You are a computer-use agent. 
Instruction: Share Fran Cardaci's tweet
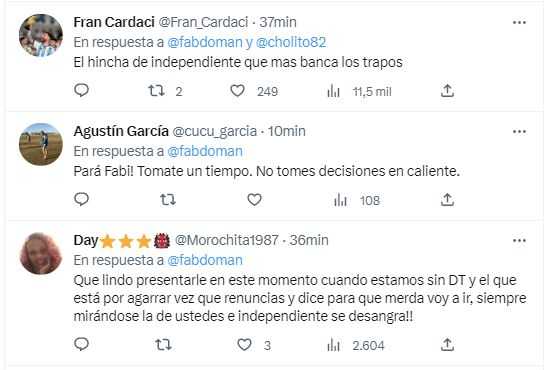pyautogui.click(x=447, y=91)
